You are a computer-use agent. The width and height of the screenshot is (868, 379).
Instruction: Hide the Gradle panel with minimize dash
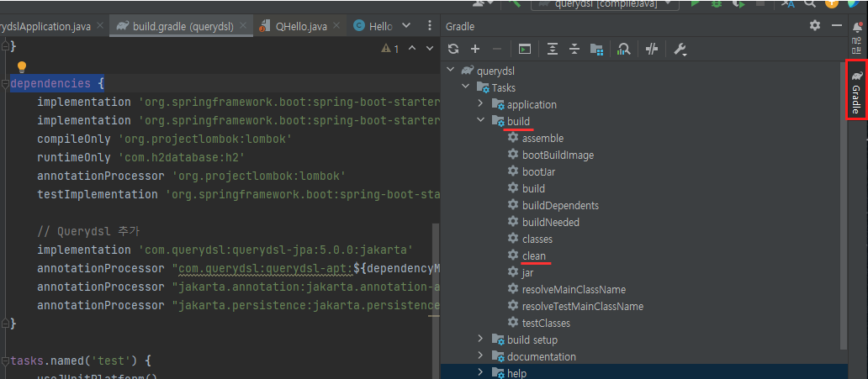point(836,25)
